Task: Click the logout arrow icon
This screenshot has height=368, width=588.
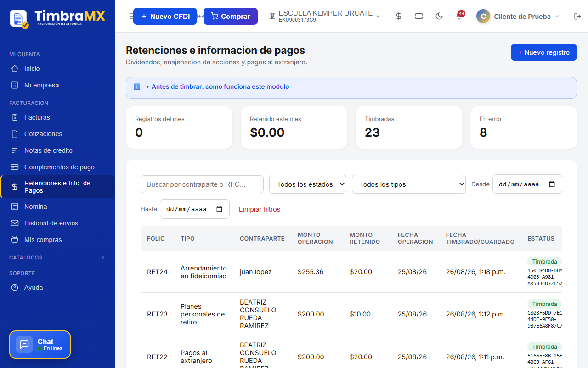Action: [x=577, y=16]
